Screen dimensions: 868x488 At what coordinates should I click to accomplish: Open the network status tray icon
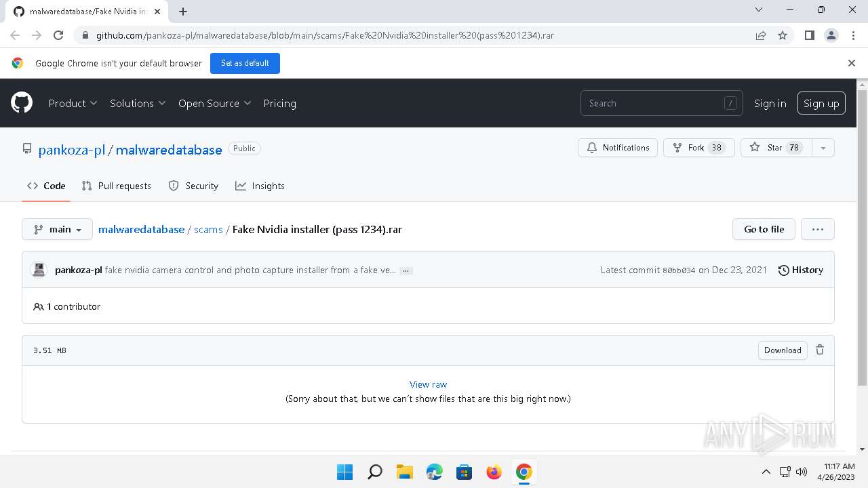pyautogui.click(x=785, y=472)
